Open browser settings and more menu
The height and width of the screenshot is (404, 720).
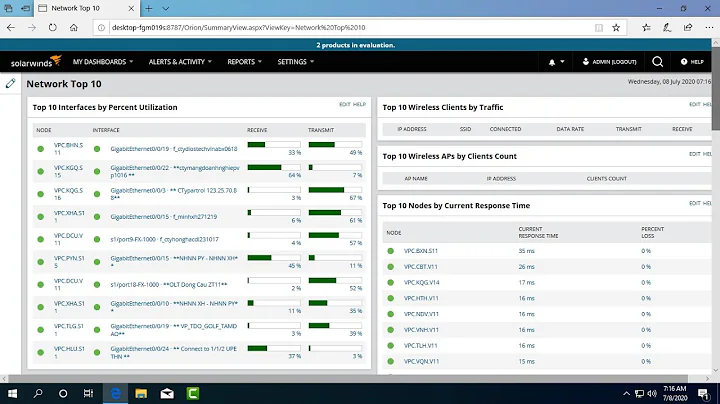pyautogui.click(x=709, y=28)
